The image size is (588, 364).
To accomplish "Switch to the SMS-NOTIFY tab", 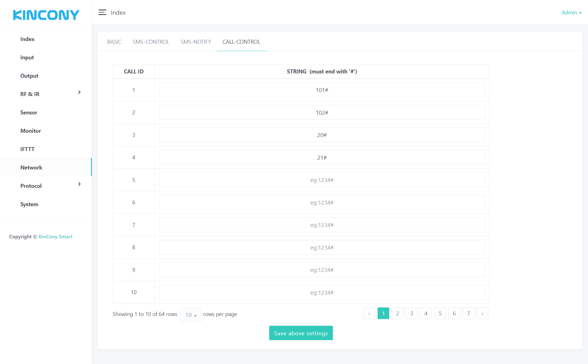I will tap(196, 42).
